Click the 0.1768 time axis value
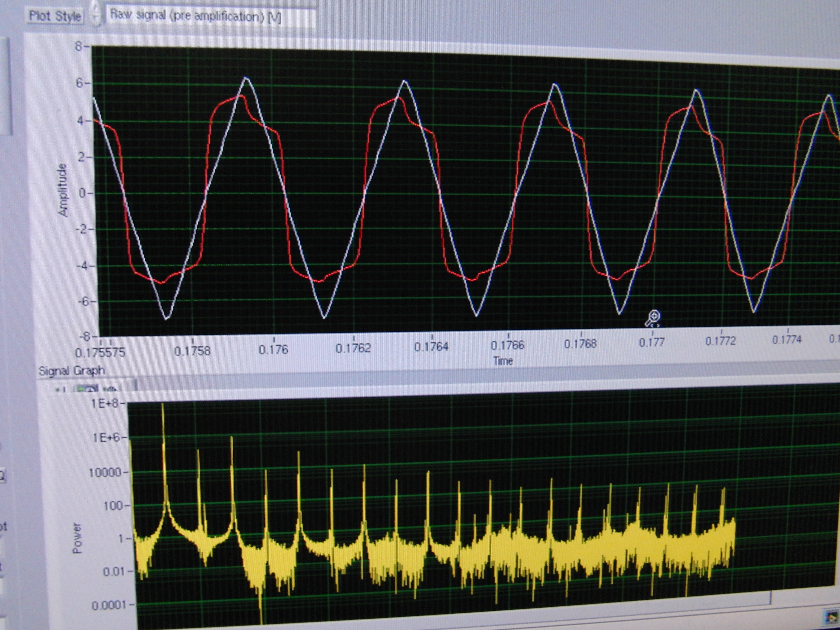The height and width of the screenshot is (630, 840). [581, 343]
